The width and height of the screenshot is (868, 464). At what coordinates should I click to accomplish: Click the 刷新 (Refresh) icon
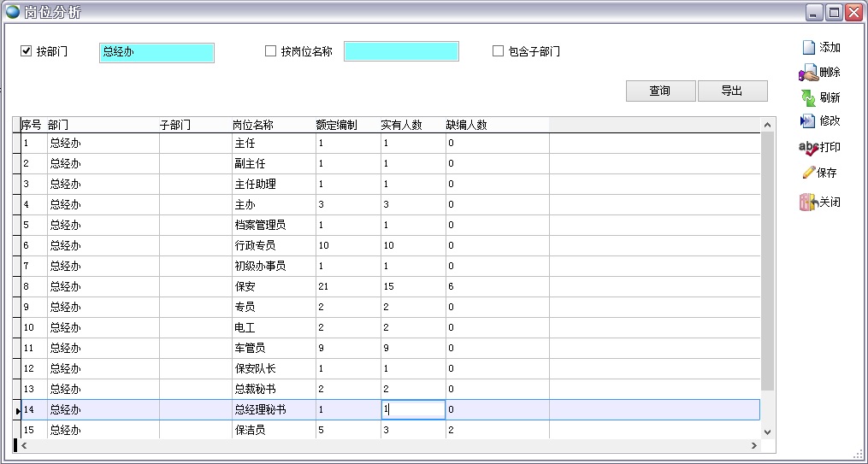(x=808, y=97)
